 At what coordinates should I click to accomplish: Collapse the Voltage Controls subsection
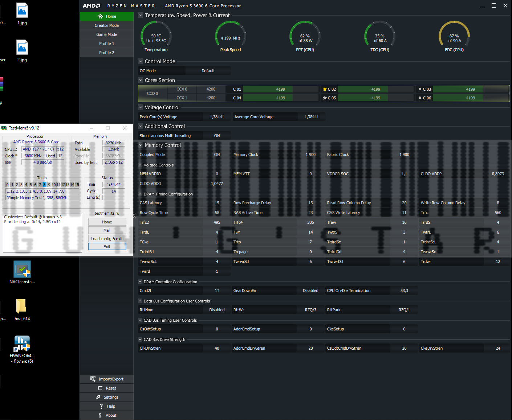tap(140, 165)
